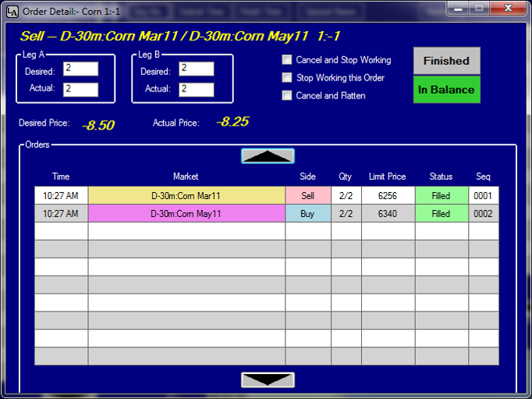Tick Stop Working this Order checkbox
532x399 pixels.
287,78
